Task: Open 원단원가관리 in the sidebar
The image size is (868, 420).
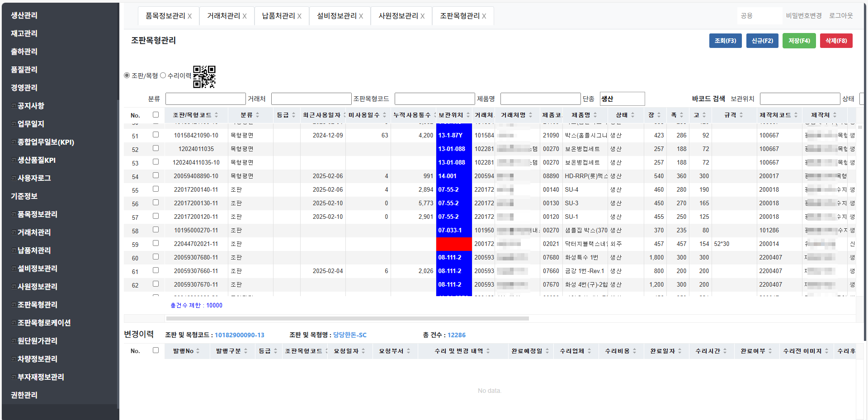Action: pyautogui.click(x=38, y=341)
